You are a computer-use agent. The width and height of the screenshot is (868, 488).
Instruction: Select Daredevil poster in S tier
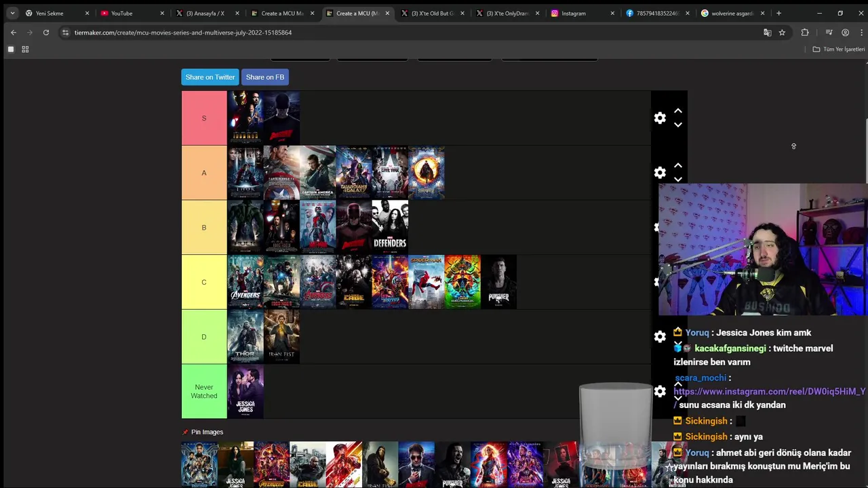pos(281,118)
